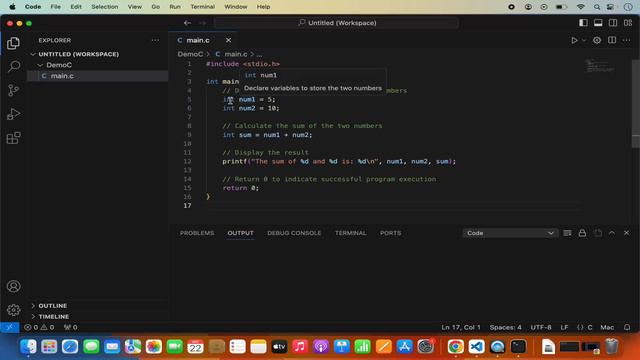Click the remote window status bar indicator
640x360 pixels.
[x=9, y=327]
